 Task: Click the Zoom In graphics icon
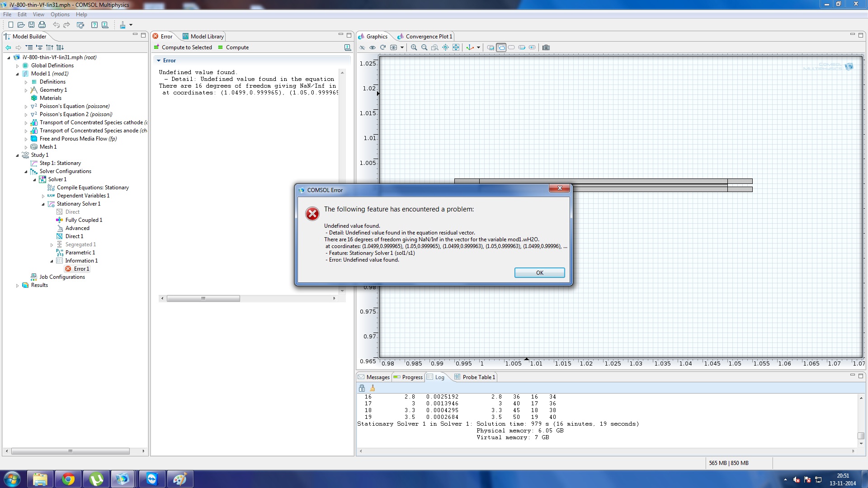tap(414, 47)
